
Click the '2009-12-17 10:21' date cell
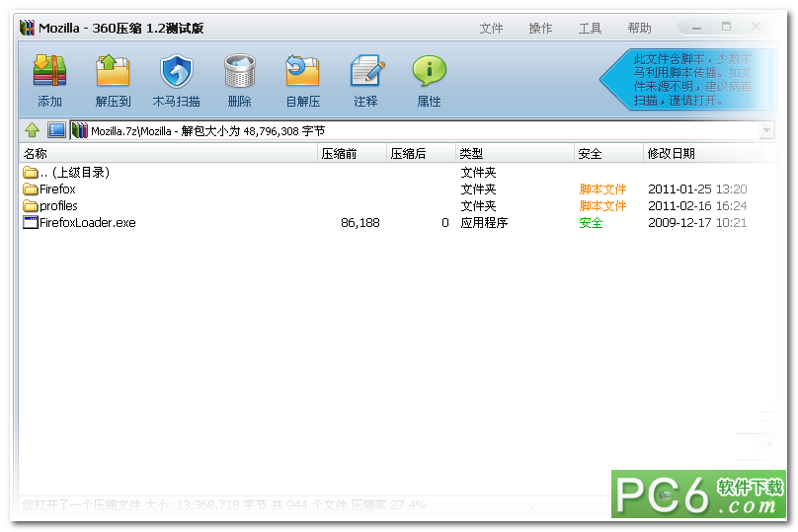[697, 223]
